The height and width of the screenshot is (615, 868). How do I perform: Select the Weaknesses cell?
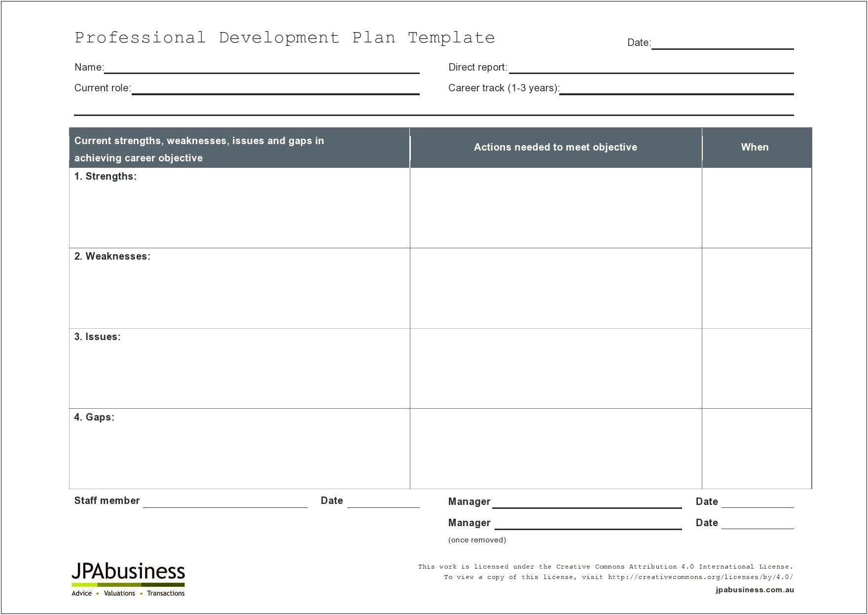click(239, 288)
